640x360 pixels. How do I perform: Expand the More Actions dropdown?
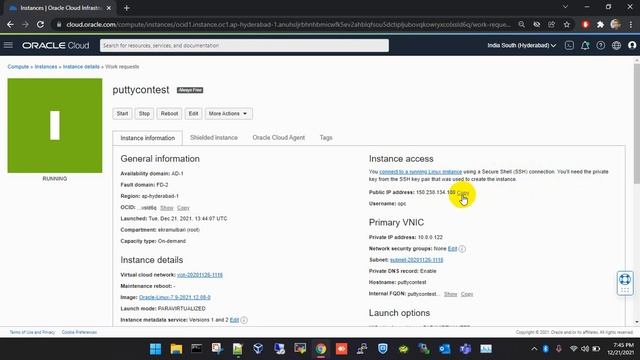(228, 113)
